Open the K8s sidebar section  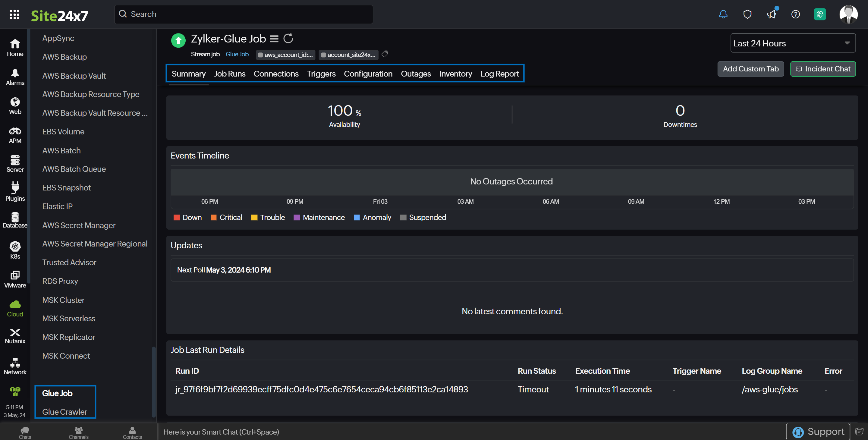click(x=15, y=250)
